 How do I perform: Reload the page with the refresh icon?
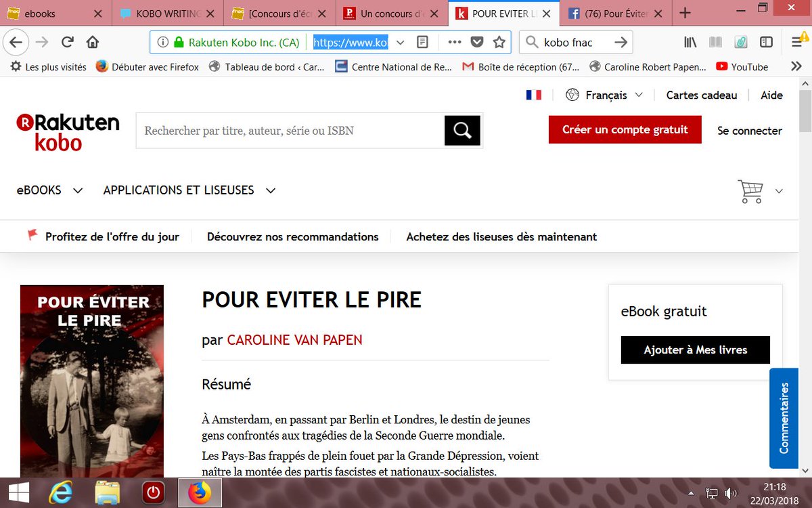[67, 42]
